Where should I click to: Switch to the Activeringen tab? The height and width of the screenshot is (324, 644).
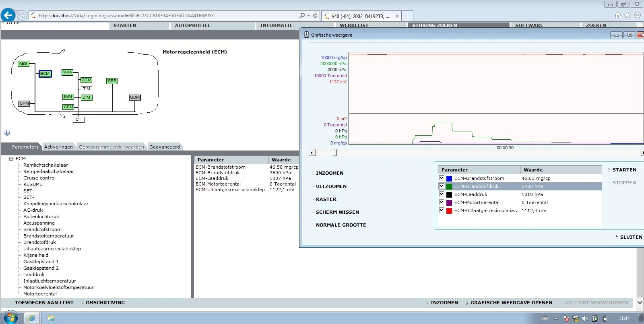click(58, 147)
